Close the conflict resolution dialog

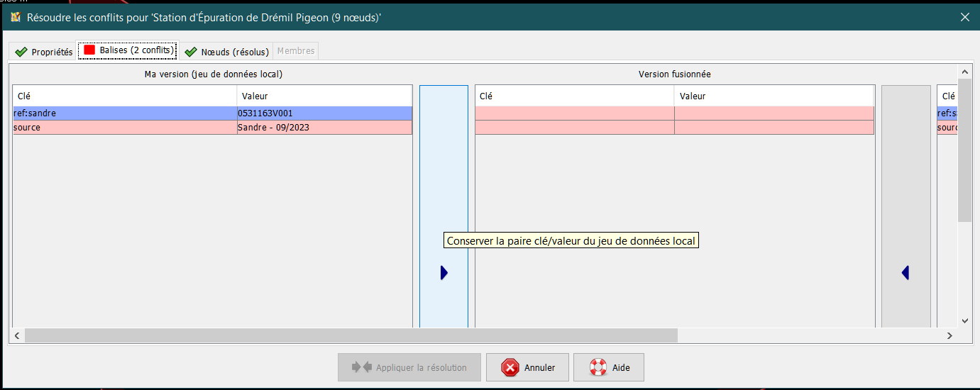click(x=964, y=17)
